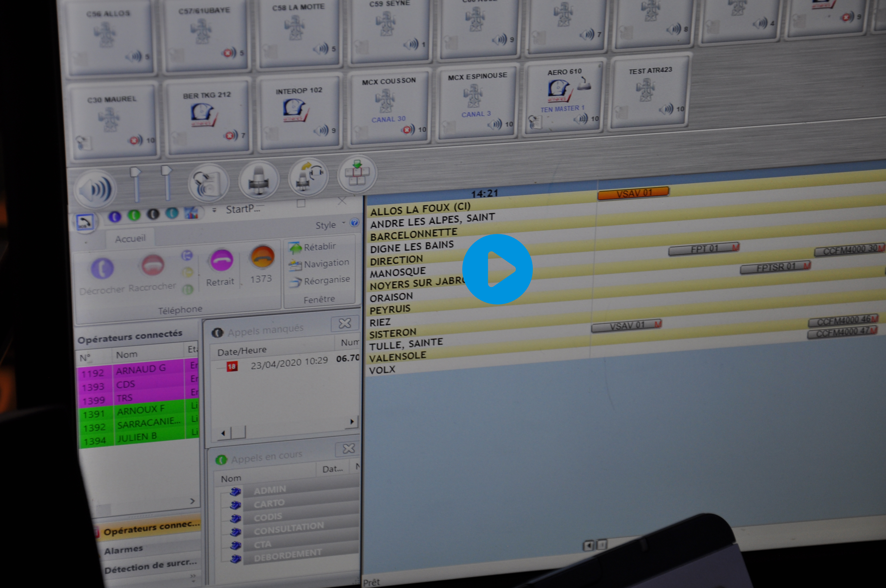Open the Accueil ribbon tab
Image resolution: width=886 pixels, height=588 pixels.
click(130, 239)
